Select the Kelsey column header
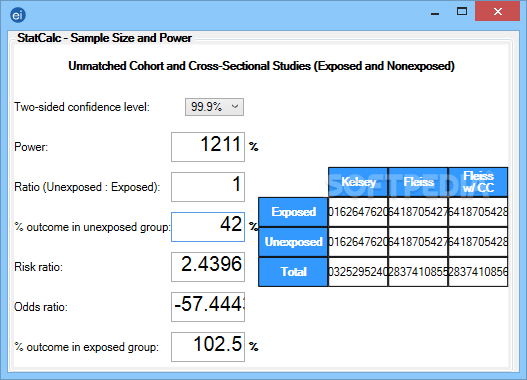The height and width of the screenshot is (380, 527). click(x=358, y=182)
